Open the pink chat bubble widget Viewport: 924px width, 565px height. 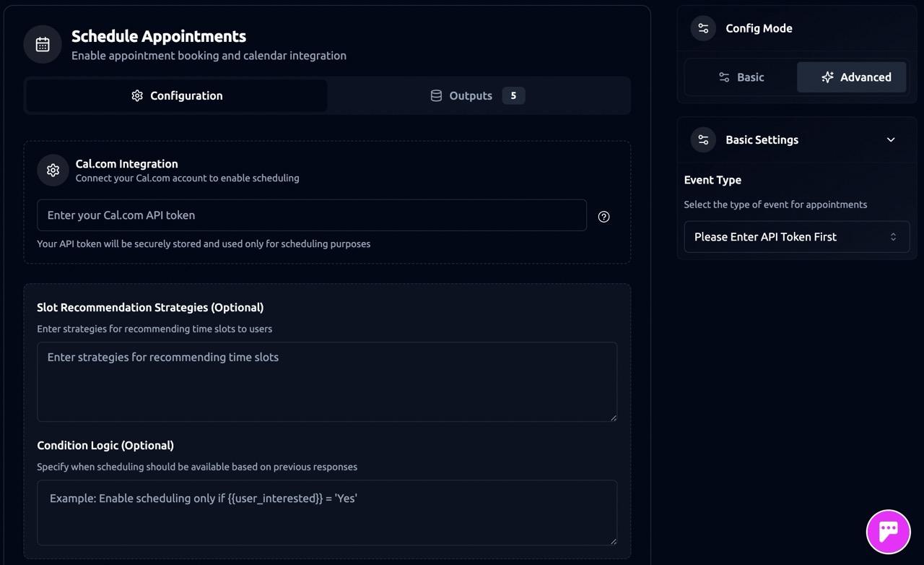point(888,532)
